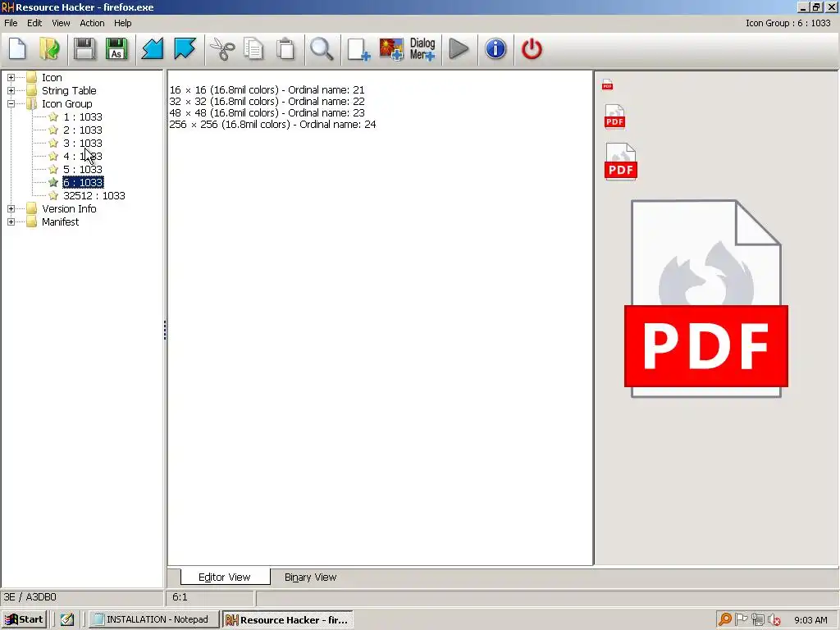Viewport: 840px width, 630px height.
Task: Select icon group 2 : 1033
Action: 83,130
